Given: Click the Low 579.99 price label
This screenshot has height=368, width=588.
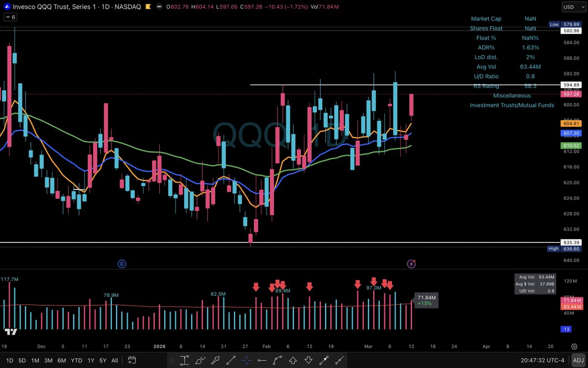Looking at the screenshot, I should [566, 24].
